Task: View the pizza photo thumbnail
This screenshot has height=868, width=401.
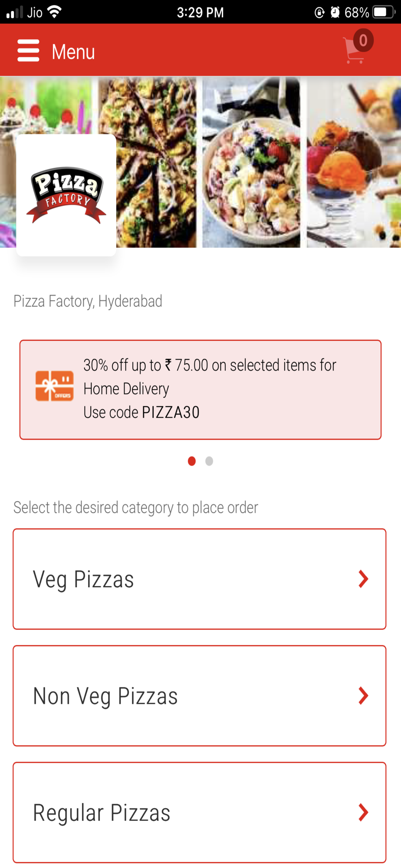Action: (156, 162)
